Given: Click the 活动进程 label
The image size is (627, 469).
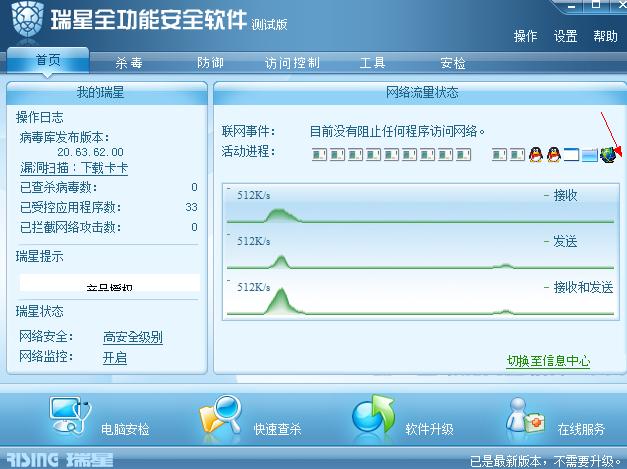Looking at the screenshot, I should tap(248, 152).
